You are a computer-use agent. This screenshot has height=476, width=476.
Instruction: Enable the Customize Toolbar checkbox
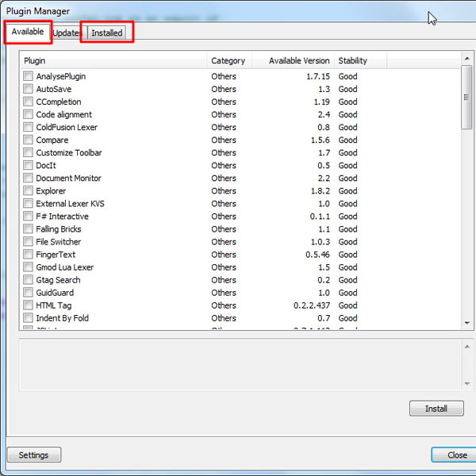(28, 153)
